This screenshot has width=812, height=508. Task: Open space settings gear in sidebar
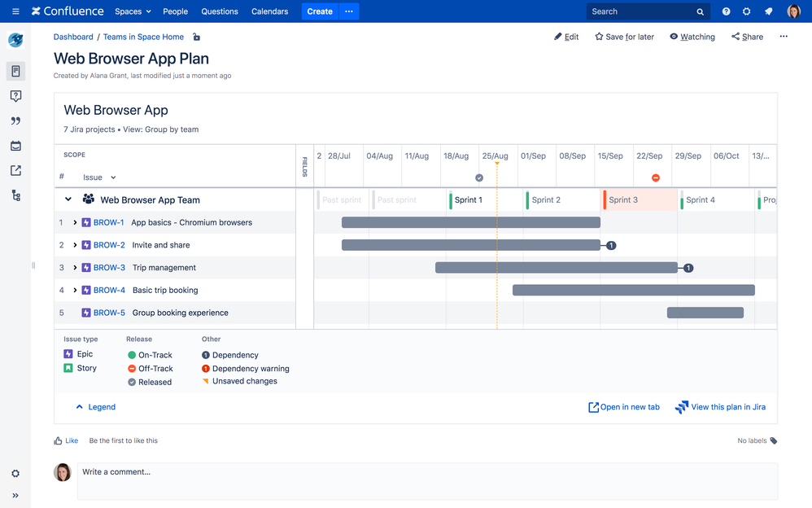[15, 473]
